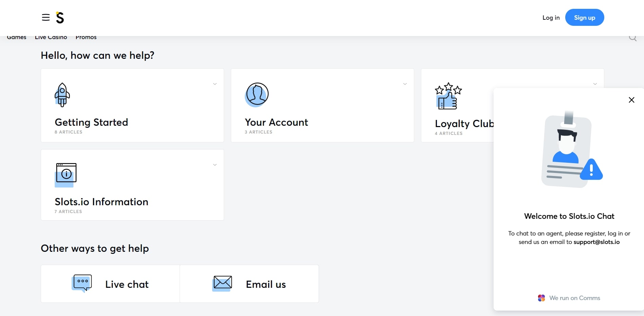Click the Email us envelope icon
The image size is (644, 316).
[x=222, y=283]
